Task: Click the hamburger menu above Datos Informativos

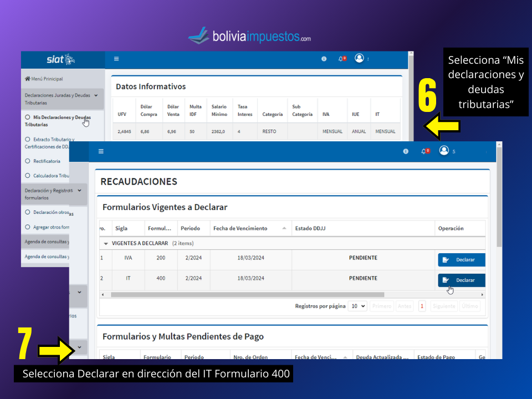Action: (x=116, y=59)
